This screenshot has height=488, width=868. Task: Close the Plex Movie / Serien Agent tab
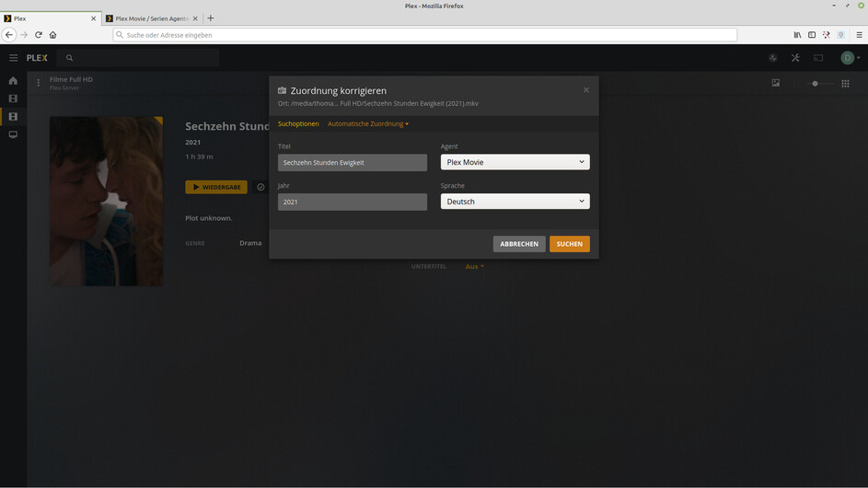click(195, 18)
